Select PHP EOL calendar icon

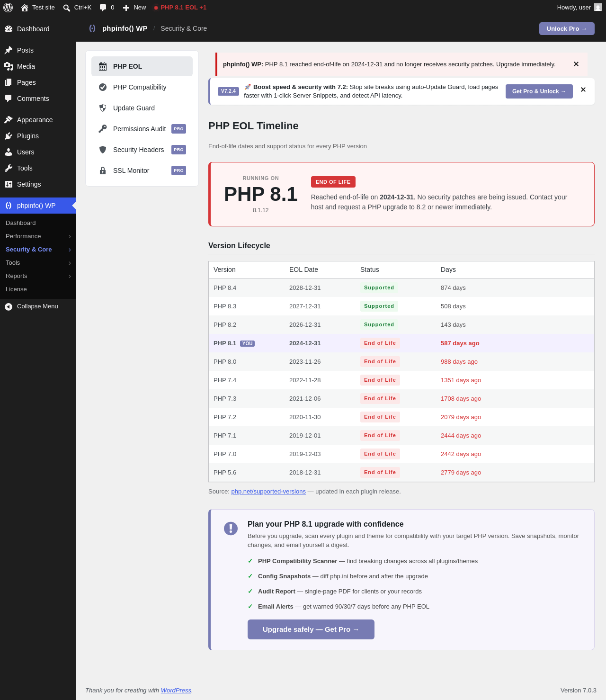103,66
